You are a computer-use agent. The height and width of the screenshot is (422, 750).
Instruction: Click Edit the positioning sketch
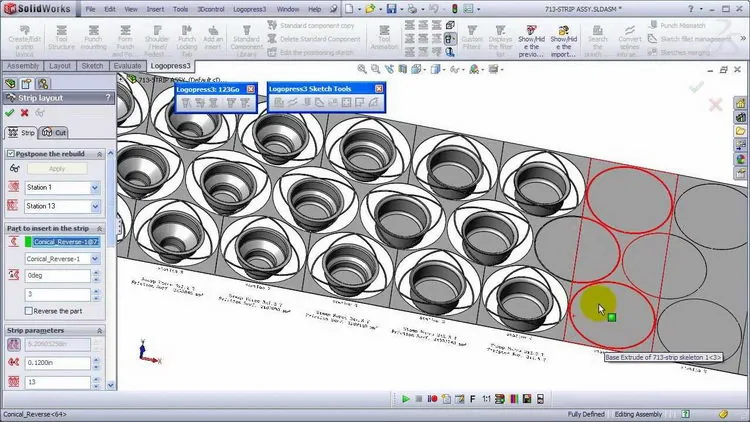310,52
